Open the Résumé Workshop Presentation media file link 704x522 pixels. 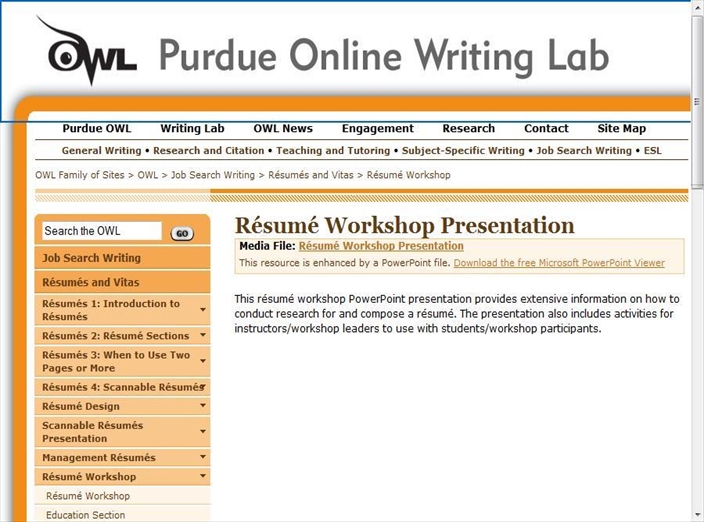[381, 246]
